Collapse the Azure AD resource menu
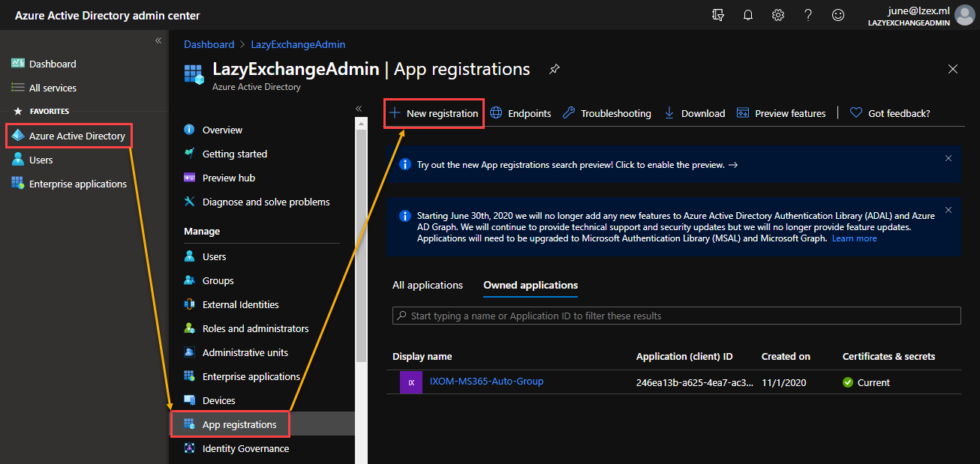 pos(359,109)
